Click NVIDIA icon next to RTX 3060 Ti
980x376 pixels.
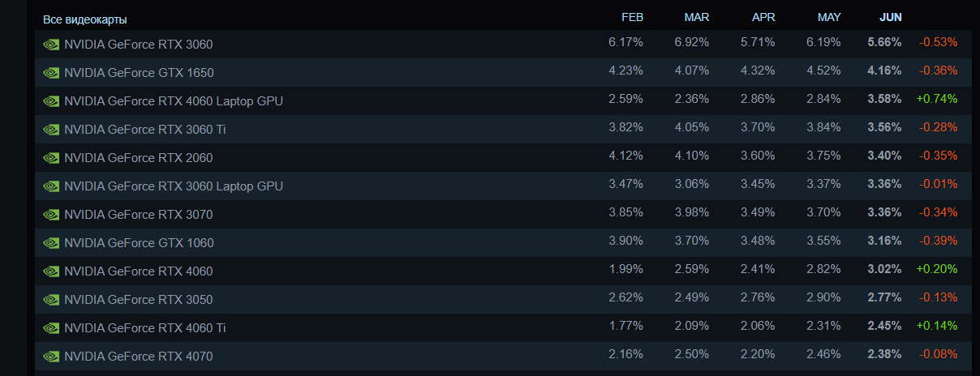click(51, 130)
